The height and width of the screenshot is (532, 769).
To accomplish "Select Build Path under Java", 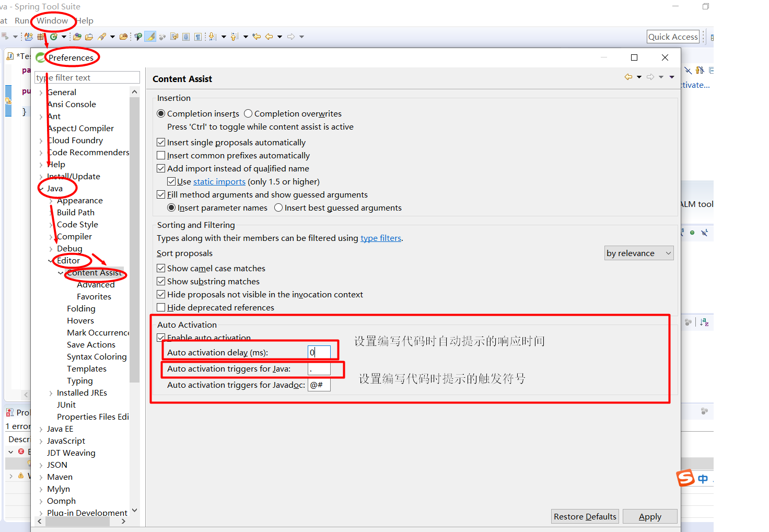I will [x=76, y=212].
